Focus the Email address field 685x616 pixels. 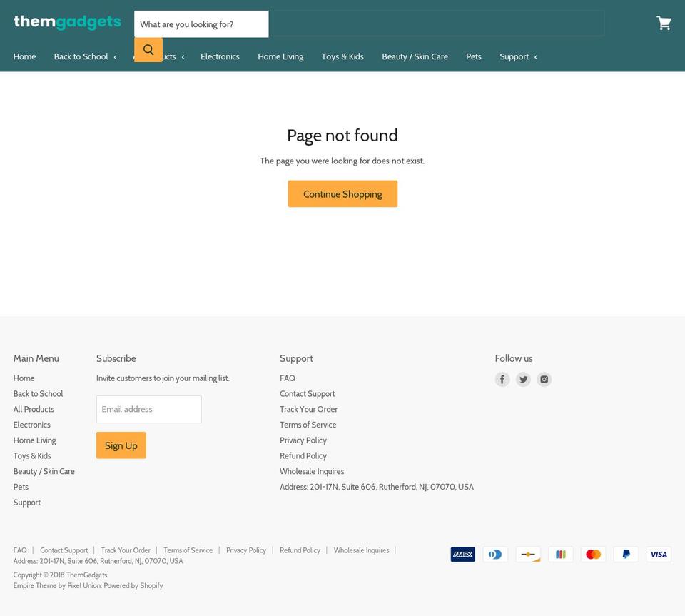(149, 409)
